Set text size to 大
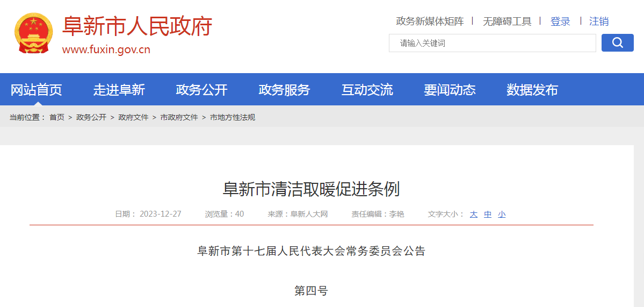This screenshot has width=644, height=307. tap(474, 214)
